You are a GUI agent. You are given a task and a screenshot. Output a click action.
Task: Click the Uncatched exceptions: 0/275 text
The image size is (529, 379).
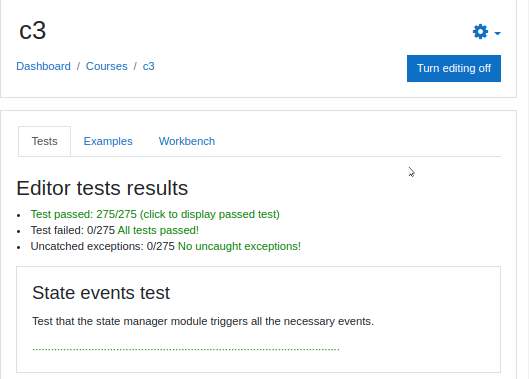103,246
